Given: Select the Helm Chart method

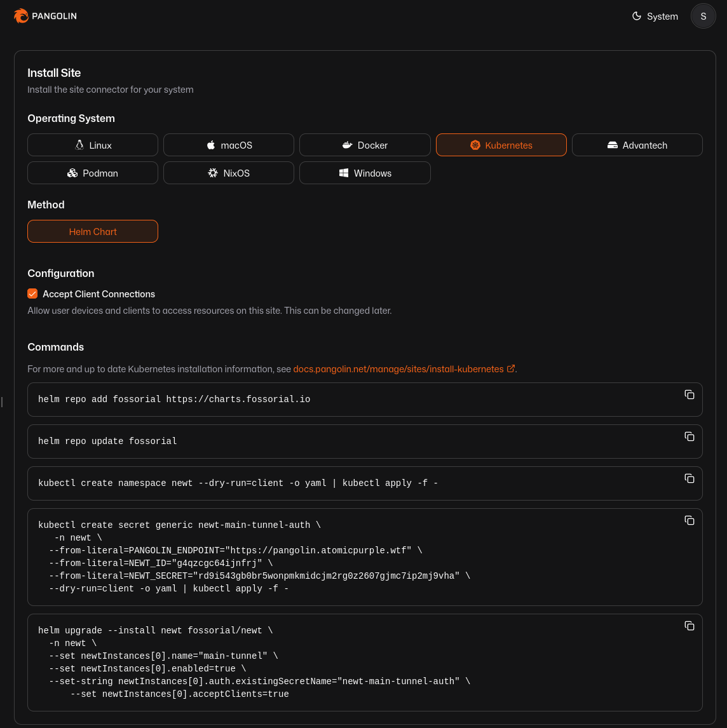Looking at the screenshot, I should [93, 231].
